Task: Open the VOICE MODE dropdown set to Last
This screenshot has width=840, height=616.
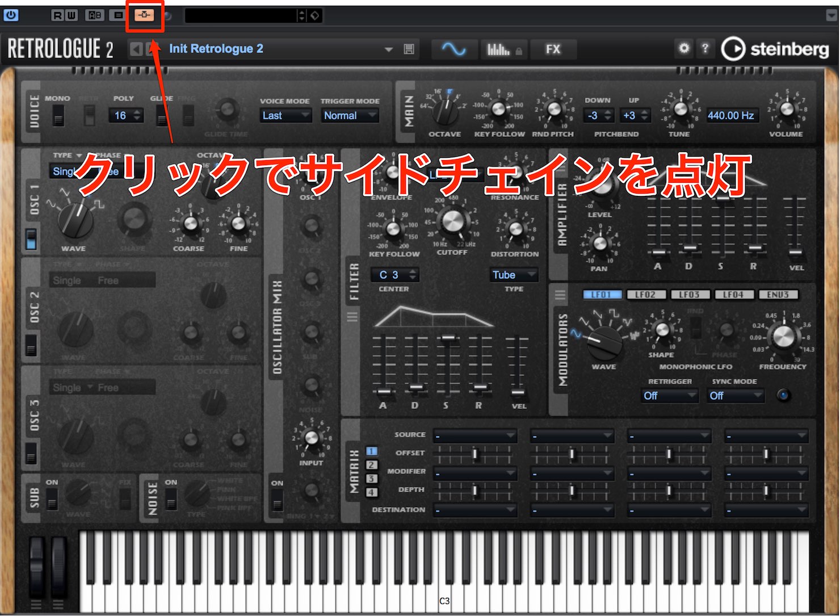Action: click(285, 116)
